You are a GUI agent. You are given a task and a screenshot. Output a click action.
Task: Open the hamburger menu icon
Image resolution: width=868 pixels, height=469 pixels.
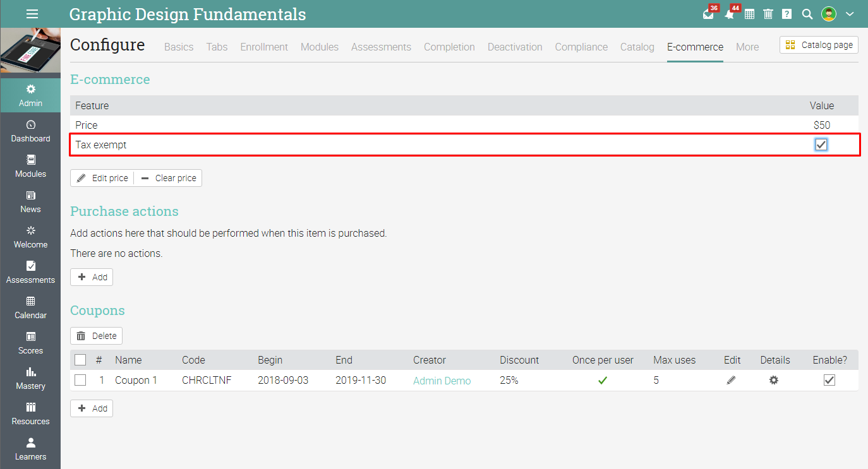click(32, 14)
